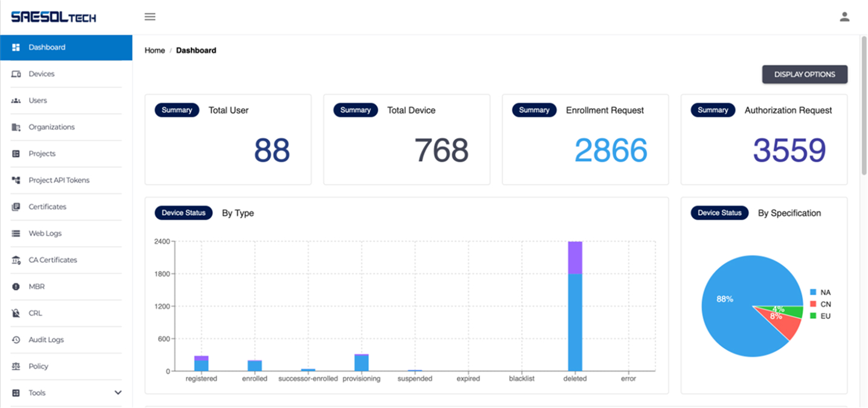The image size is (868, 408).
Task: Open the Users menu item
Action: click(x=37, y=100)
